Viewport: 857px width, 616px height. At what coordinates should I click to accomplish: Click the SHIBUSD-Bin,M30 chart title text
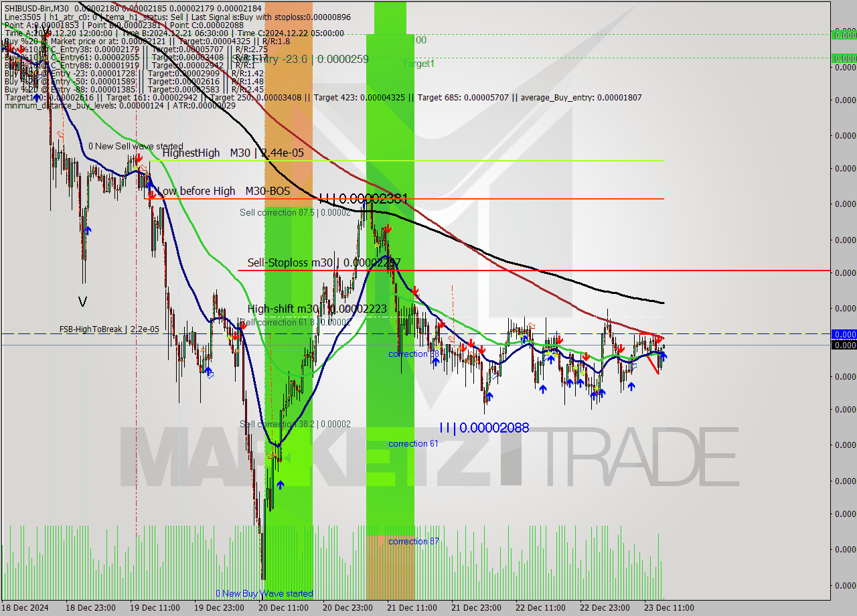[x=37, y=9]
